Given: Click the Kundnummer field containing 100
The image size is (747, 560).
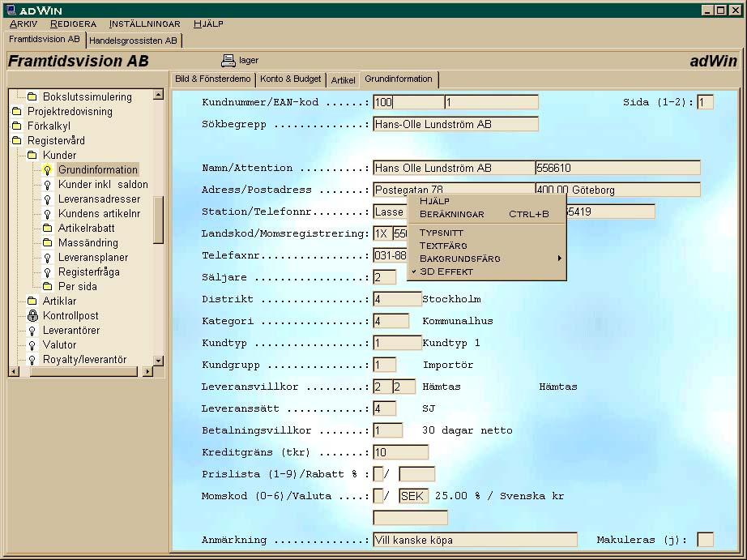Looking at the screenshot, I should [408, 102].
